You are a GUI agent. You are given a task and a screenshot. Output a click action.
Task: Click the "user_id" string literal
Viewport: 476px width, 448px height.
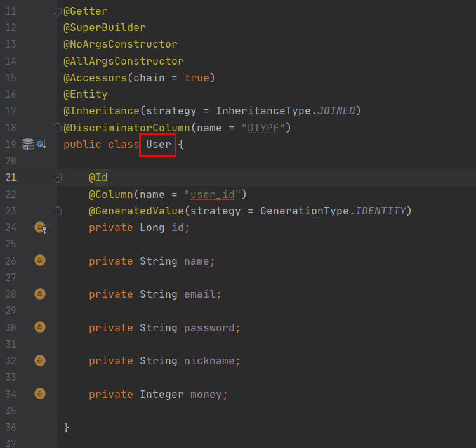pos(213,194)
